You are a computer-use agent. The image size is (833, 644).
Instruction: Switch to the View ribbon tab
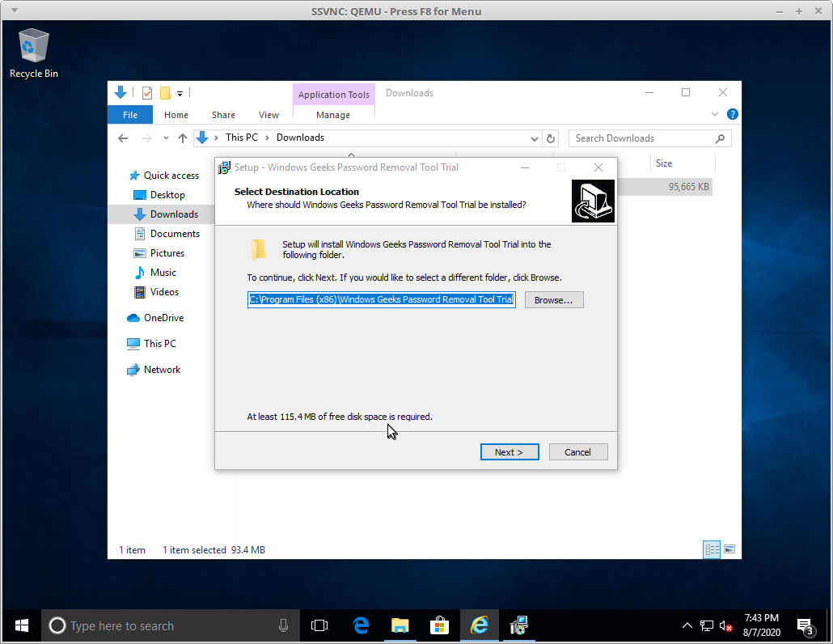269,115
